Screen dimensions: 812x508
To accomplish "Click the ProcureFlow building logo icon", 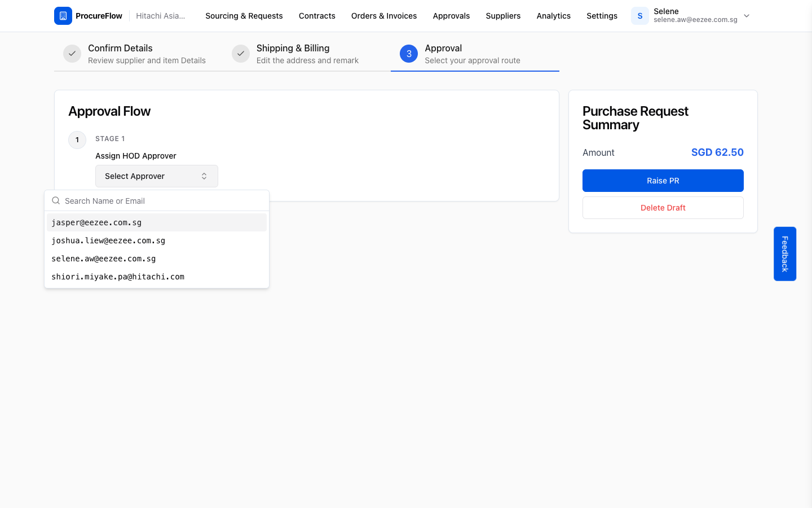I will click(x=63, y=16).
